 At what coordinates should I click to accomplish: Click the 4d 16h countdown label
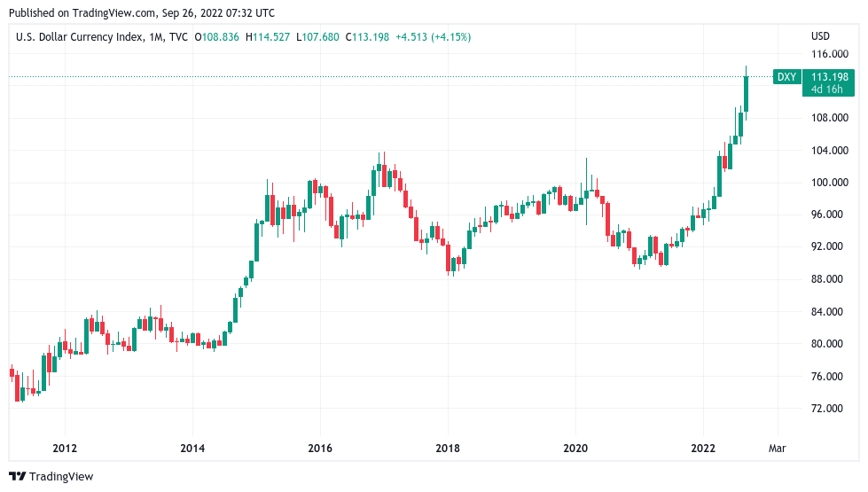click(x=826, y=90)
